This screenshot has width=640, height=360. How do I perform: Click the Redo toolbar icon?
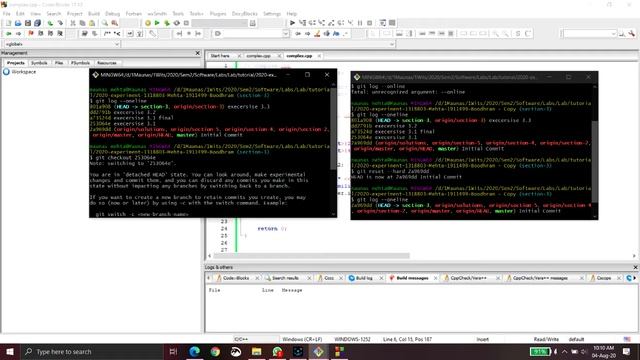pos(60,23)
